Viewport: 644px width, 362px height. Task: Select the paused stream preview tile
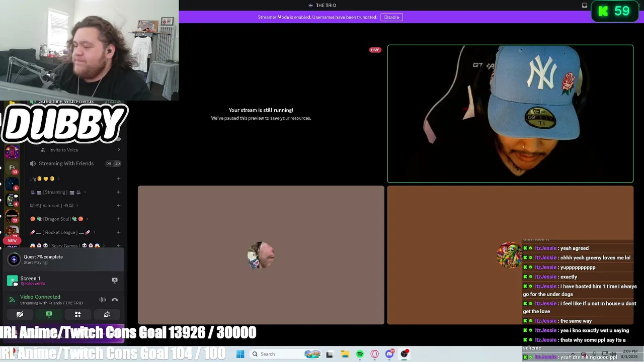(x=261, y=114)
